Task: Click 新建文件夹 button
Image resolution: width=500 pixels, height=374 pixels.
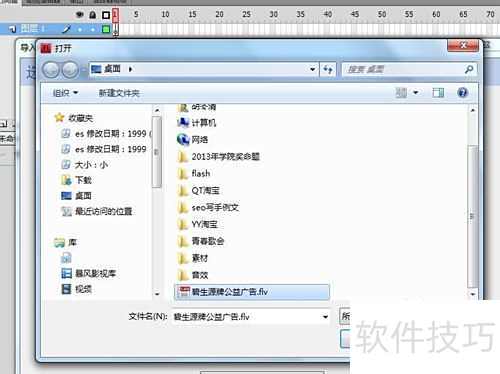Action: tap(119, 93)
